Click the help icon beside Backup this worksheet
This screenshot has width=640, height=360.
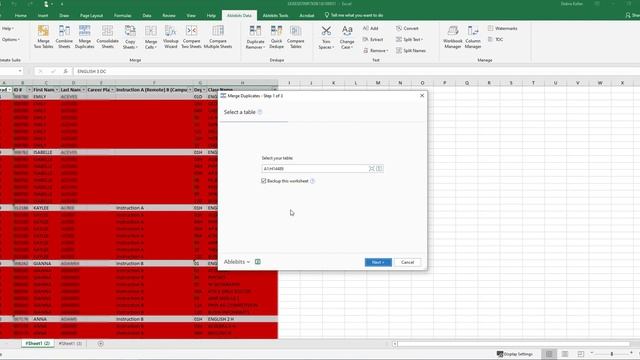tap(312, 181)
